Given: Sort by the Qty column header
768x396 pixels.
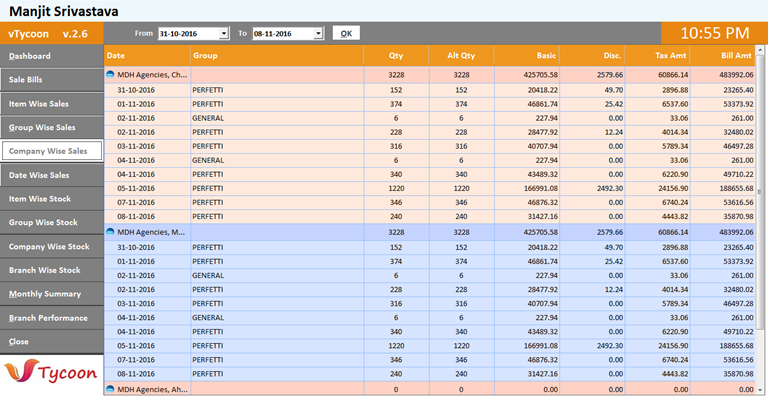Looking at the screenshot, I should tap(396, 56).
